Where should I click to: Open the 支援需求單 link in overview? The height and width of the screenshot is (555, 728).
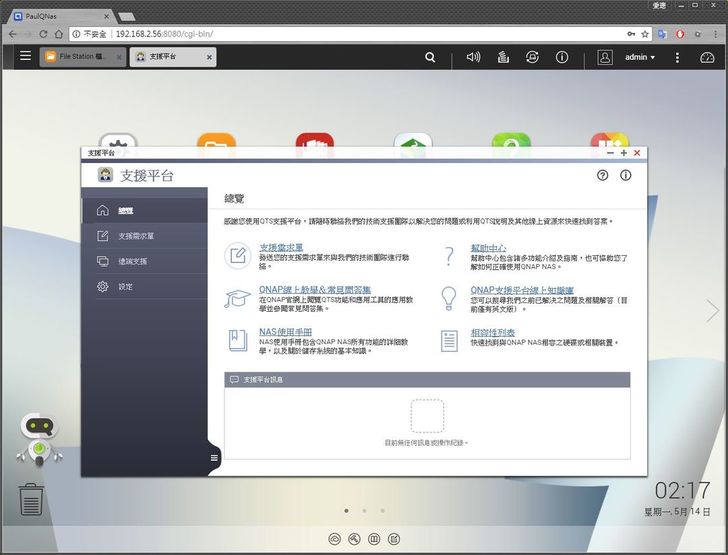[x=281, y=247]
